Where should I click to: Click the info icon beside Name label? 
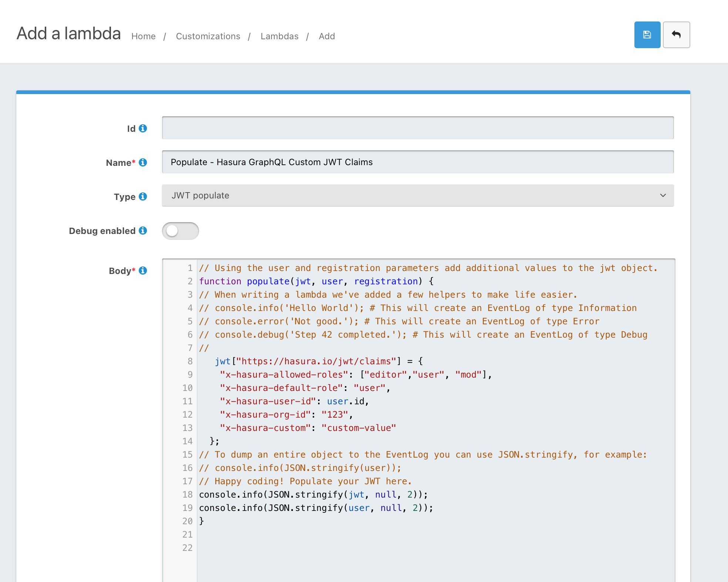[143, 163]
